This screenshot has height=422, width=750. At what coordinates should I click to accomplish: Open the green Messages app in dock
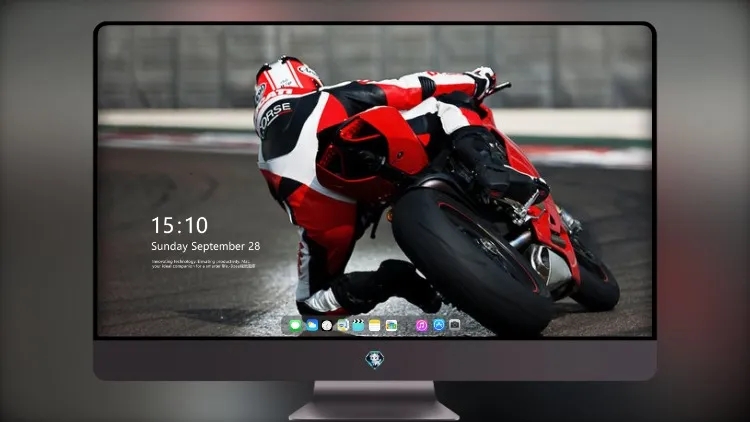(x=295, y=326)
